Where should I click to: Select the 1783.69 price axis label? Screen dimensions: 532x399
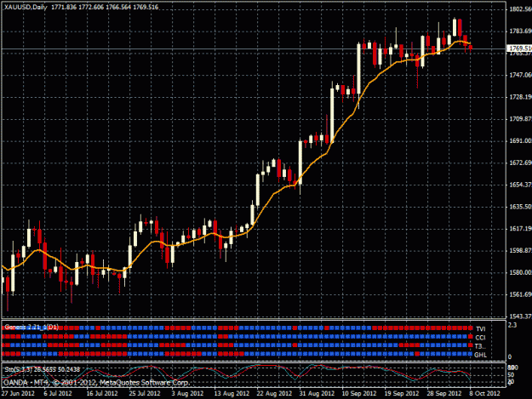pyautogui.click(x=520, y=31)
